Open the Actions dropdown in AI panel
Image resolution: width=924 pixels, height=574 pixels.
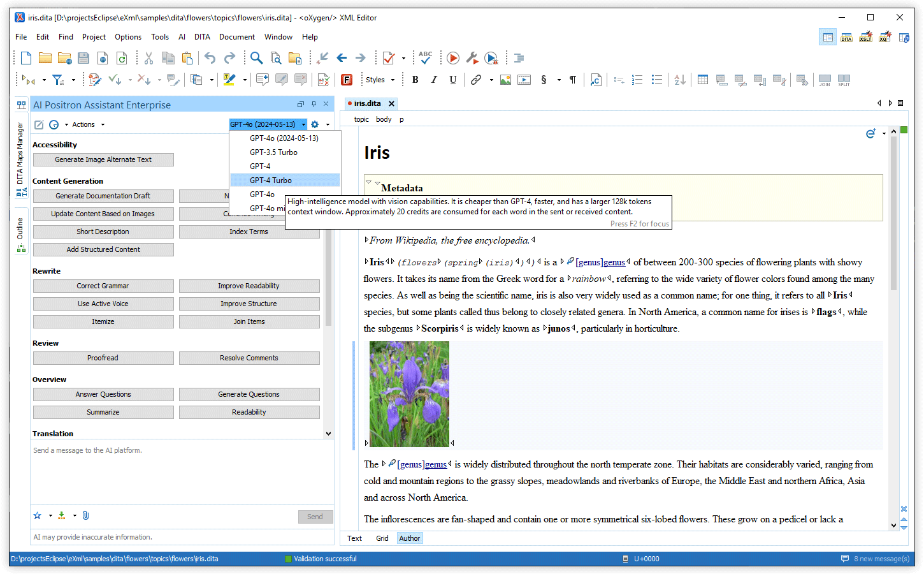(88, 124)
